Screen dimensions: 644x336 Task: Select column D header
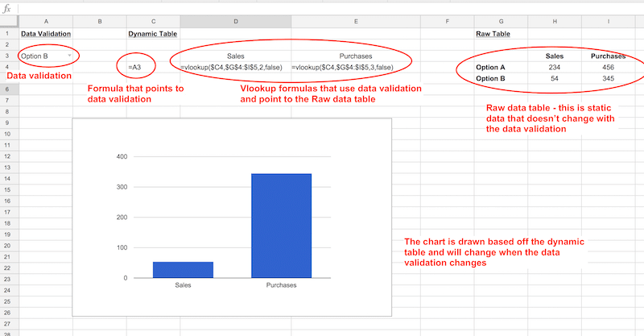236,22
